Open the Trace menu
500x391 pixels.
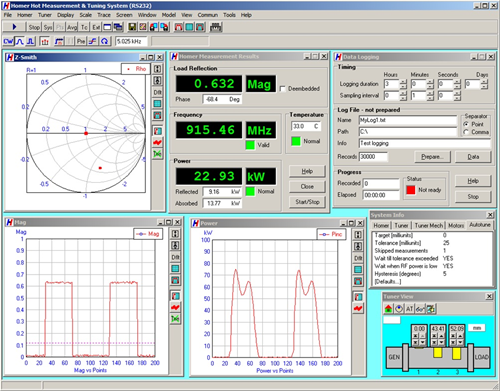[x=104, y=15]
